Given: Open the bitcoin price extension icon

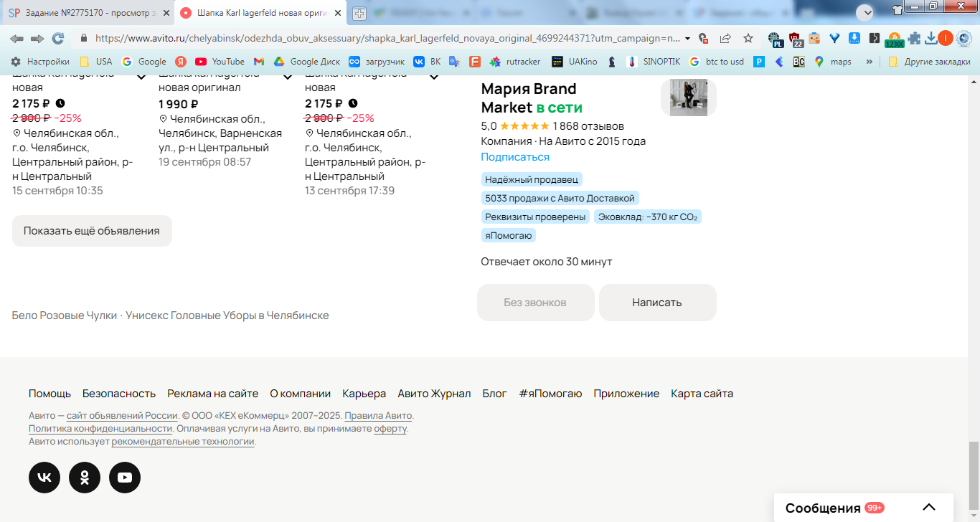Looking at the screenshot, I should click(894, 39).
